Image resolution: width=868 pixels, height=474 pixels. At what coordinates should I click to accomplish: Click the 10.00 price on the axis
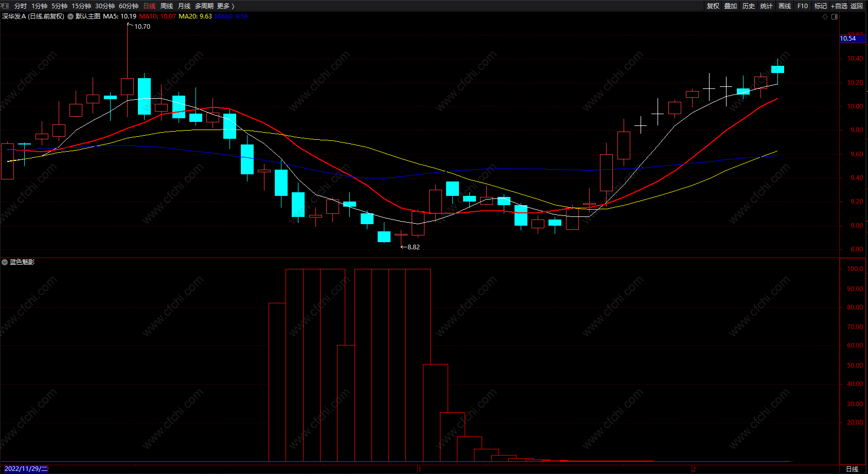click(855, 106)
